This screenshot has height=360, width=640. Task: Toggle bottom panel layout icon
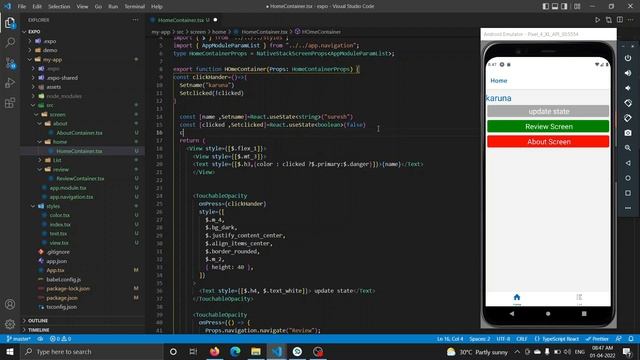(x=555, y=6)
